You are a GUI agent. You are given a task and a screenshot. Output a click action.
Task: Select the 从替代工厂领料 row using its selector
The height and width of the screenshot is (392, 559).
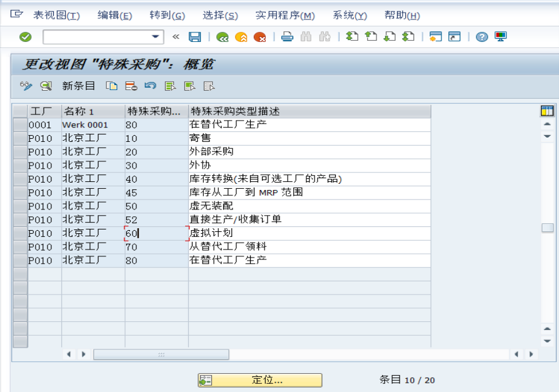click(20, 246)
